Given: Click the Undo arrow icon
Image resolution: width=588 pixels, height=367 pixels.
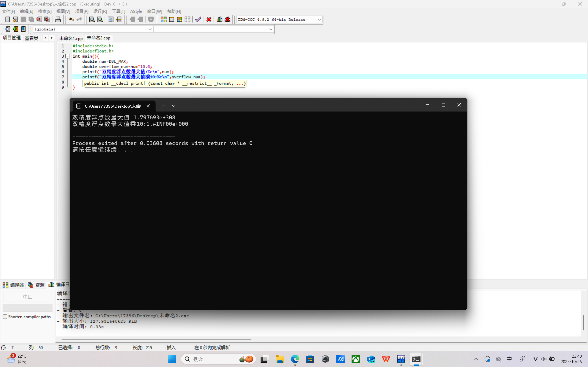Looking at the screenshot, I should pyautogui.click(x=71, y=20).
